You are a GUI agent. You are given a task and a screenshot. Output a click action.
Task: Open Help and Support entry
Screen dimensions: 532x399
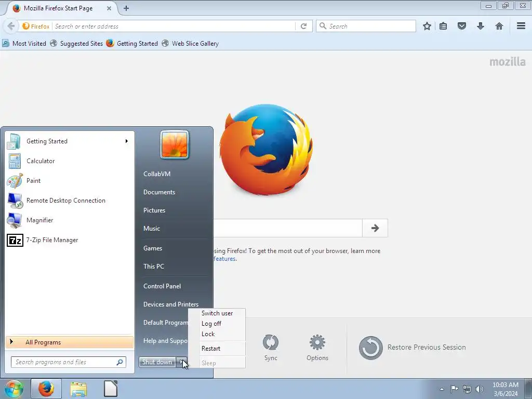[x=166, y=341]
